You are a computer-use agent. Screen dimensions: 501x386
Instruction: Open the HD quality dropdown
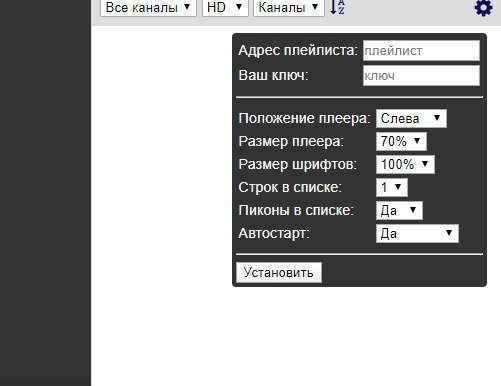[225, 7]
